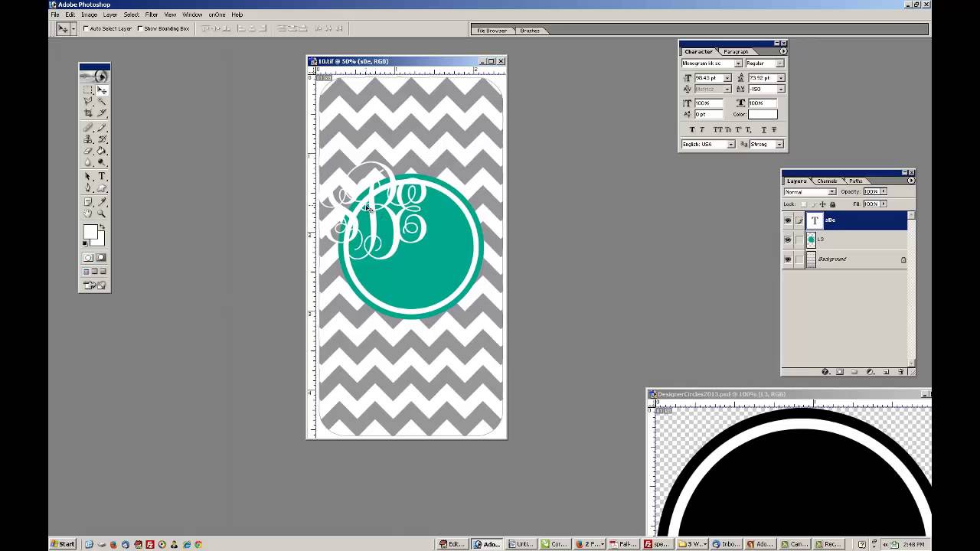
Task: Select the Move tool in toolbox
Action: click(x=101, y=90)
